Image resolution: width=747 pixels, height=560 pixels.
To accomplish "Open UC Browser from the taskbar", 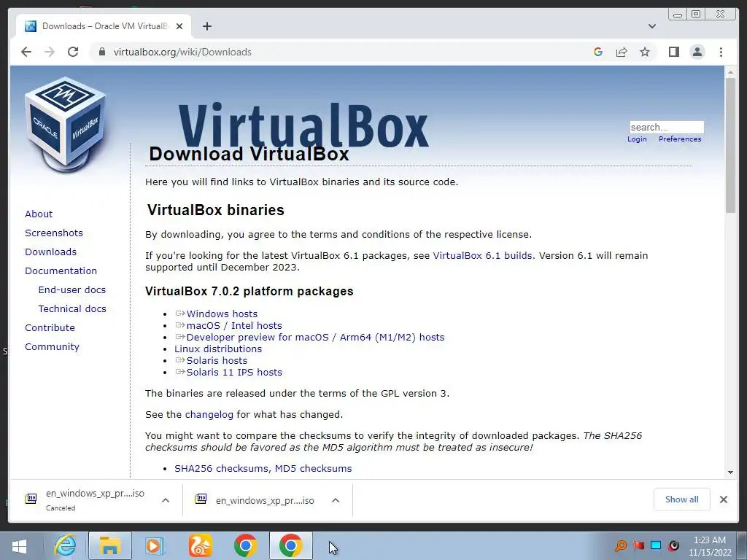I will 200,545.
